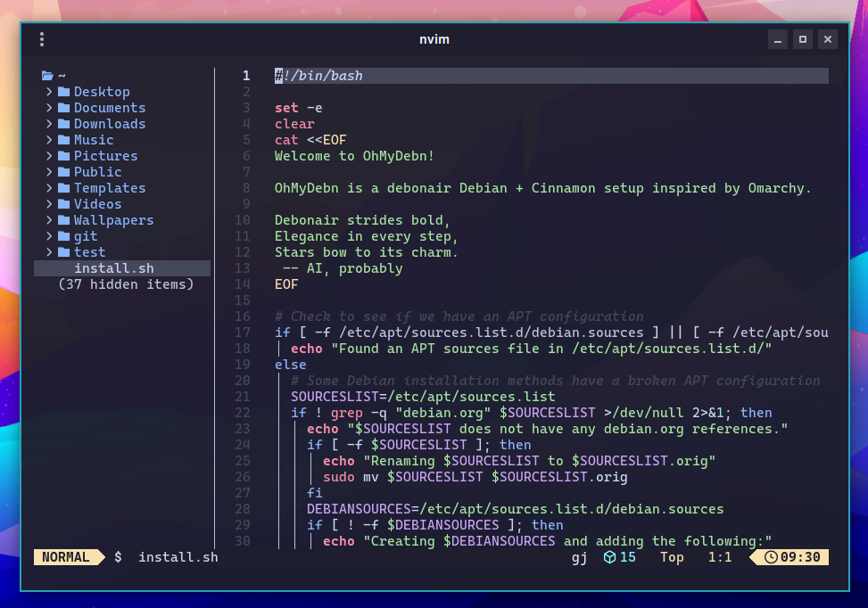868x608 pixels.
Task: Click the Wallpapers folder icon
Action: tap(64, 219)
